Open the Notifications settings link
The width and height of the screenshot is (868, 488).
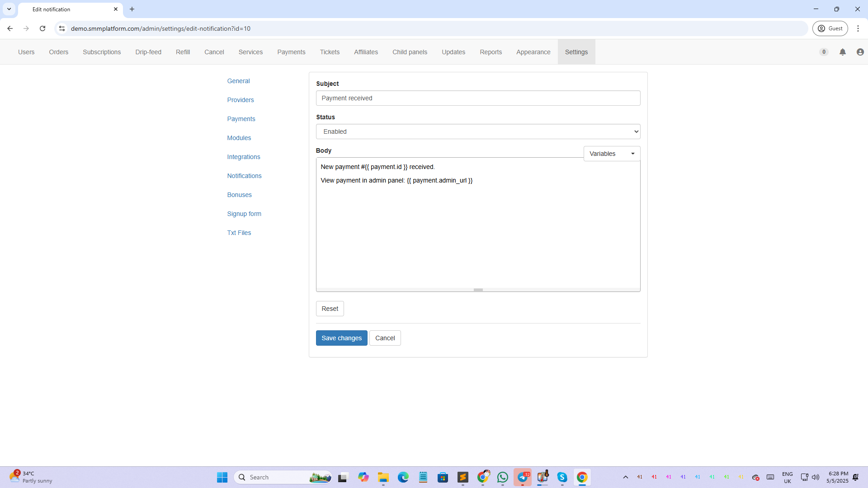244,176
